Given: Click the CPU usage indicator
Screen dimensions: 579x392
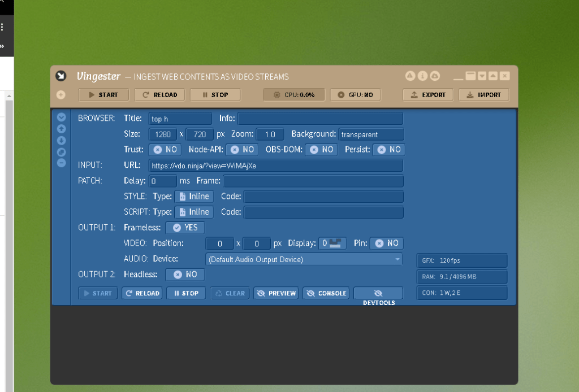Looking at the screenshot, I should [x=294, y=95].
